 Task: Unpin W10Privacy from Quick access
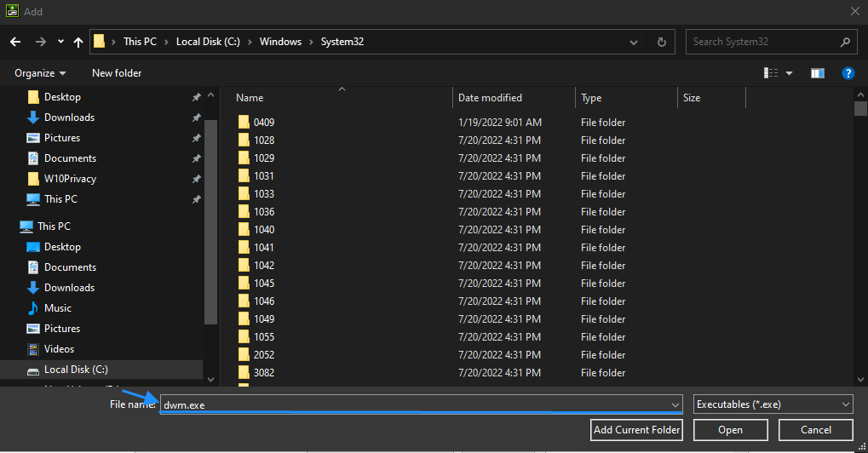click(x=196, y=179)
